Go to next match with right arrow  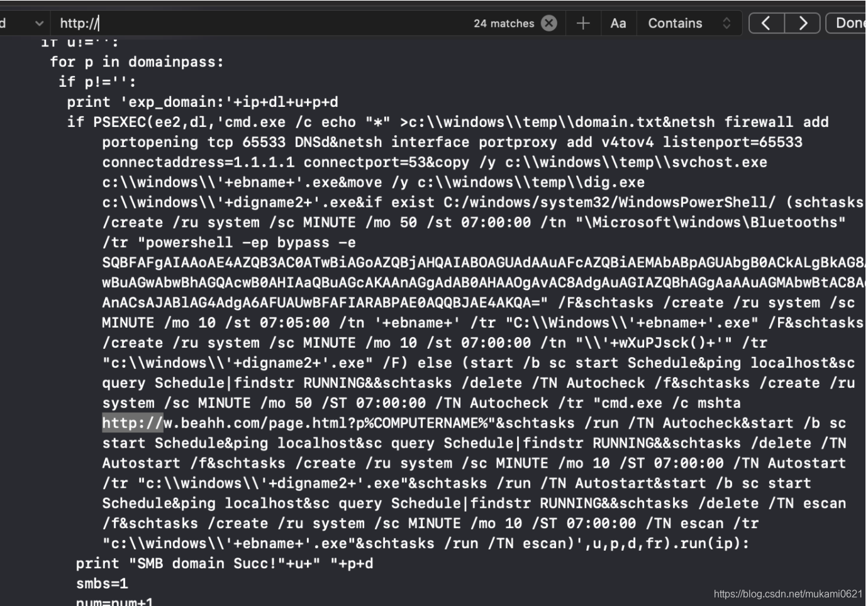click(x=803, y=23)
